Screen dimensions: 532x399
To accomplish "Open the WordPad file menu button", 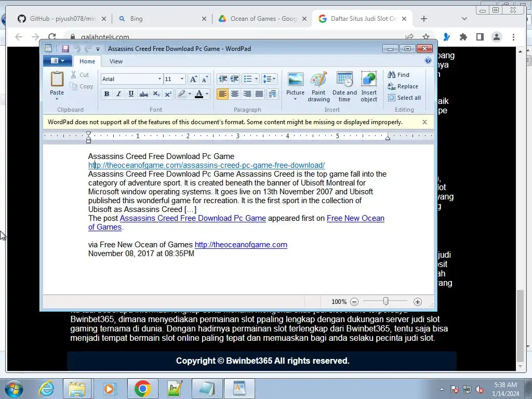I will tap(57, 61).
